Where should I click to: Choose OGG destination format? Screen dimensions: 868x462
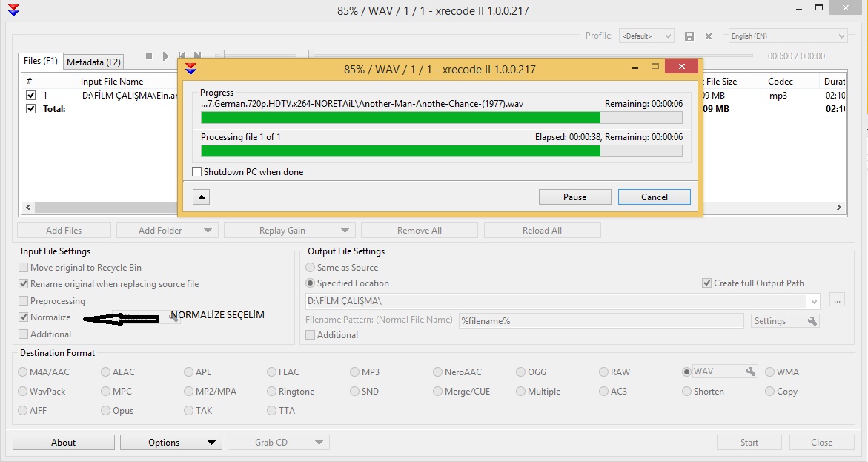tap(521, 372)
